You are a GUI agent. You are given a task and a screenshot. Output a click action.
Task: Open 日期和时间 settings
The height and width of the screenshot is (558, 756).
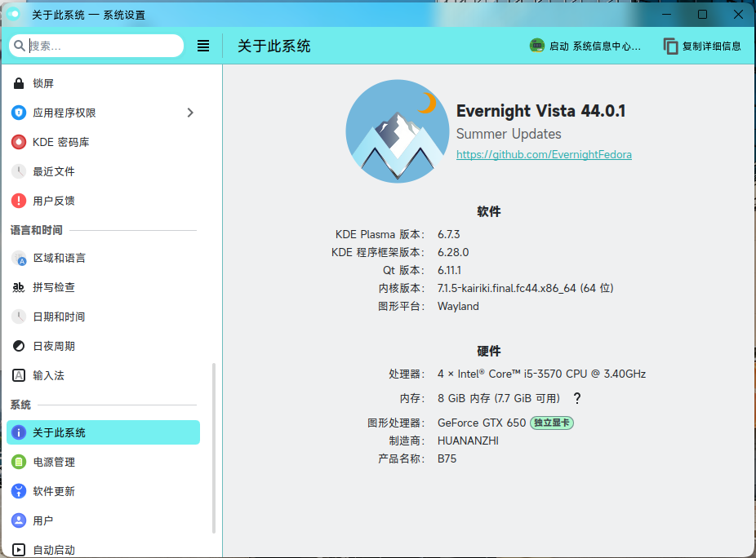point(103,317)
